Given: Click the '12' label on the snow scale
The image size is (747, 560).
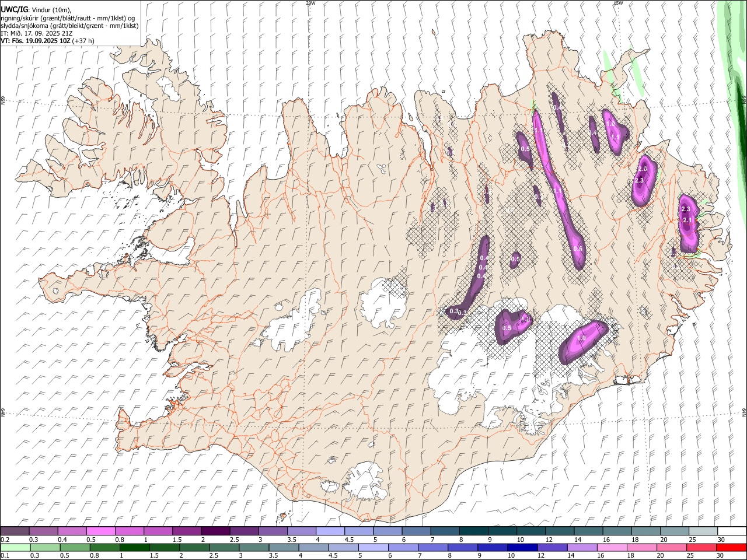Looking at the screenshot, I should tap(548, 540).
